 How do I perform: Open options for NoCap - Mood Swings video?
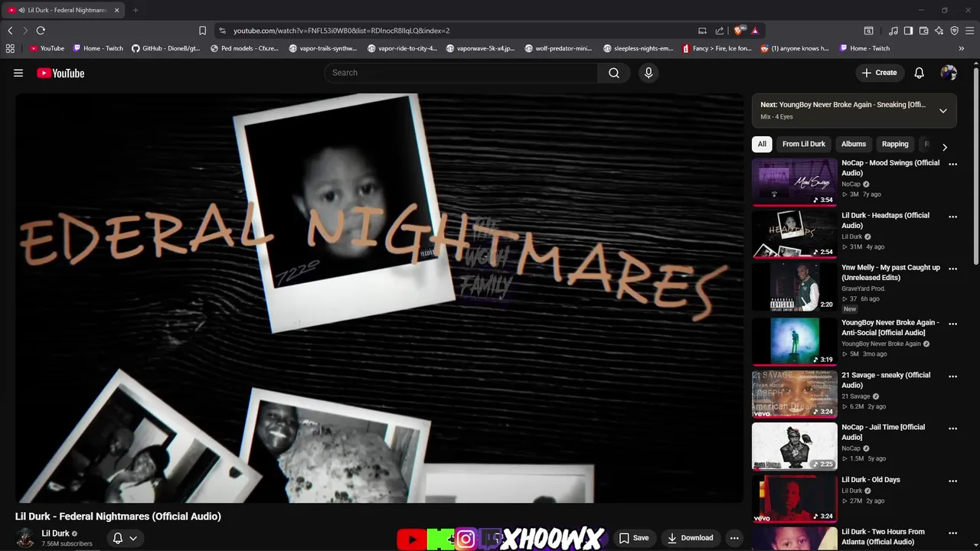click(x=952, y=164)
